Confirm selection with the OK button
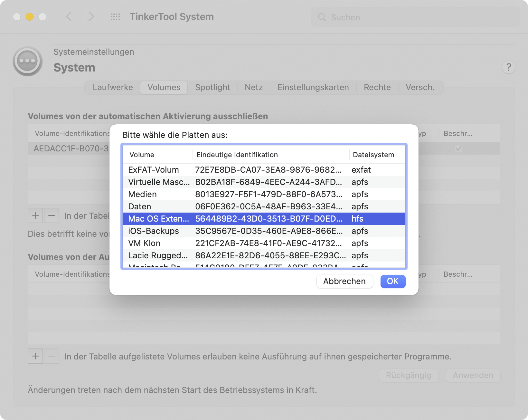 coord(393,282)
